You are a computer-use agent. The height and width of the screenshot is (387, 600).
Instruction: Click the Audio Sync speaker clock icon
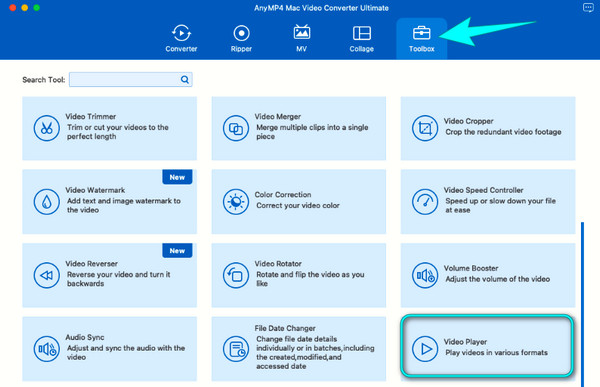coord(46,349)
